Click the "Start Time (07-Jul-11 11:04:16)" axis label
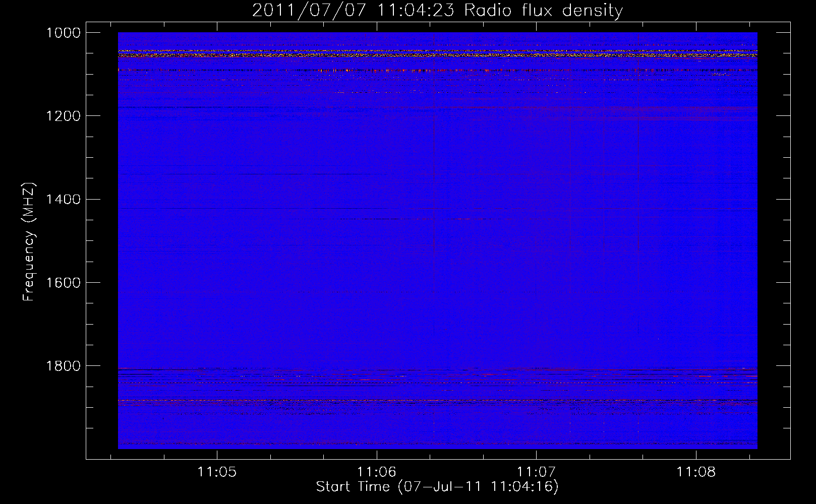Image resolution: width=816 pixels, height=504 pixels. click(437, 487)
